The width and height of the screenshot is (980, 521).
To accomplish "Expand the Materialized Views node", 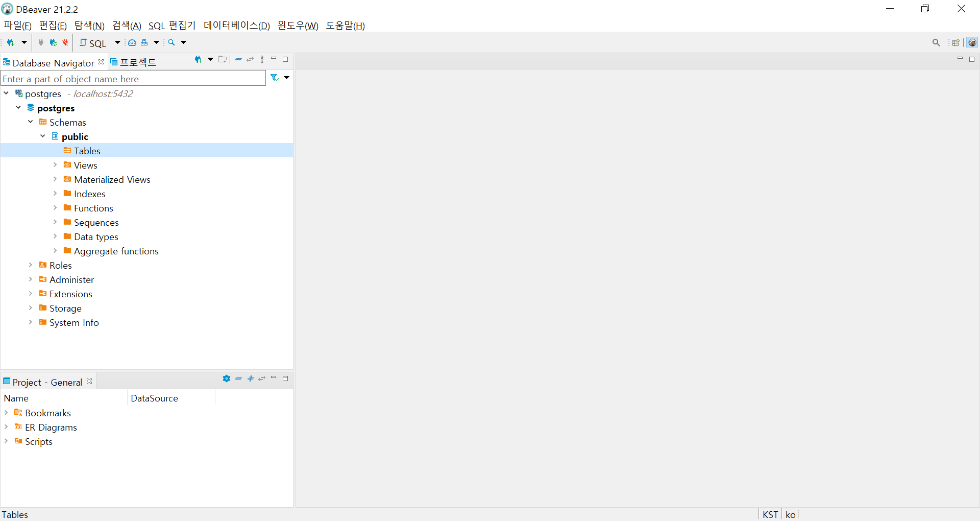I will pos(55,179).
